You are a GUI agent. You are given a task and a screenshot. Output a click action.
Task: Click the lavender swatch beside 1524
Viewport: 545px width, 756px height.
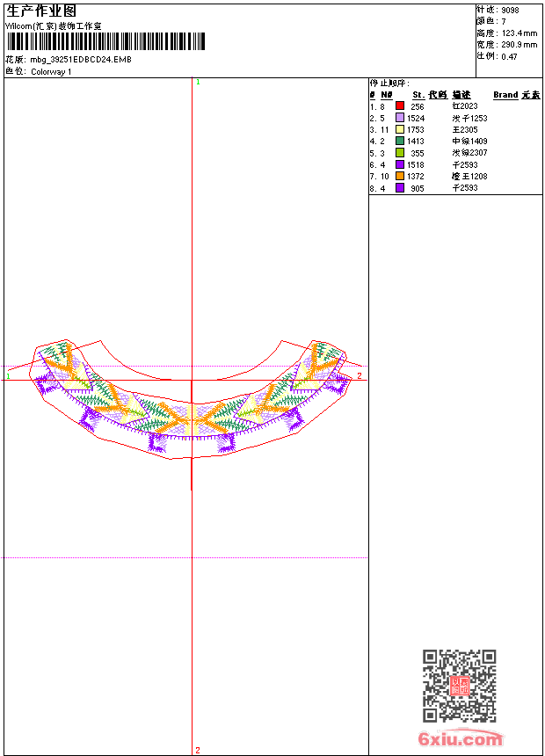tap(400, 118)
